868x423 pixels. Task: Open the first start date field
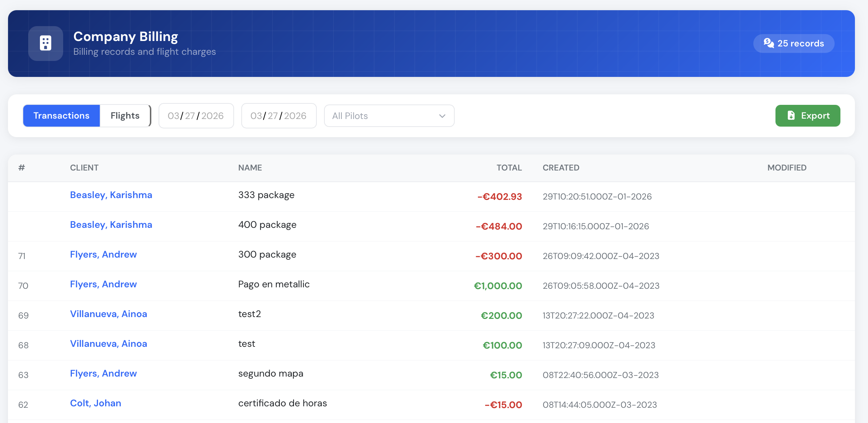pos(196,116)
